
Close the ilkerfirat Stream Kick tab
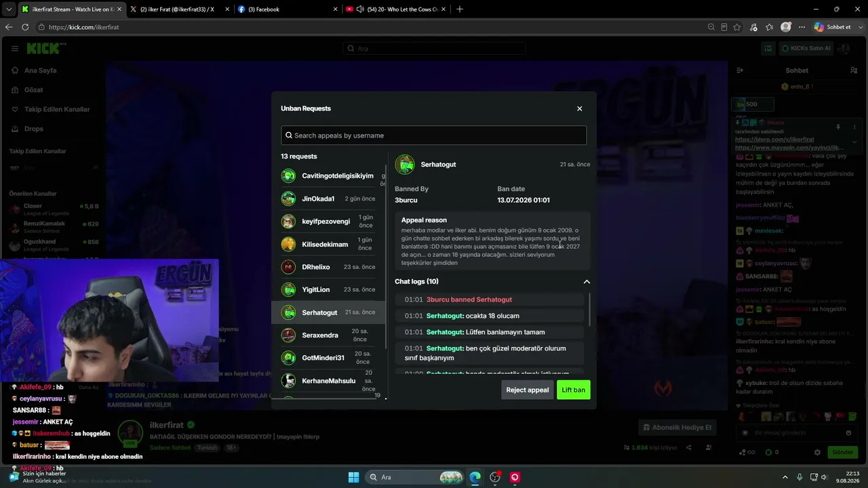click(118, 9)
